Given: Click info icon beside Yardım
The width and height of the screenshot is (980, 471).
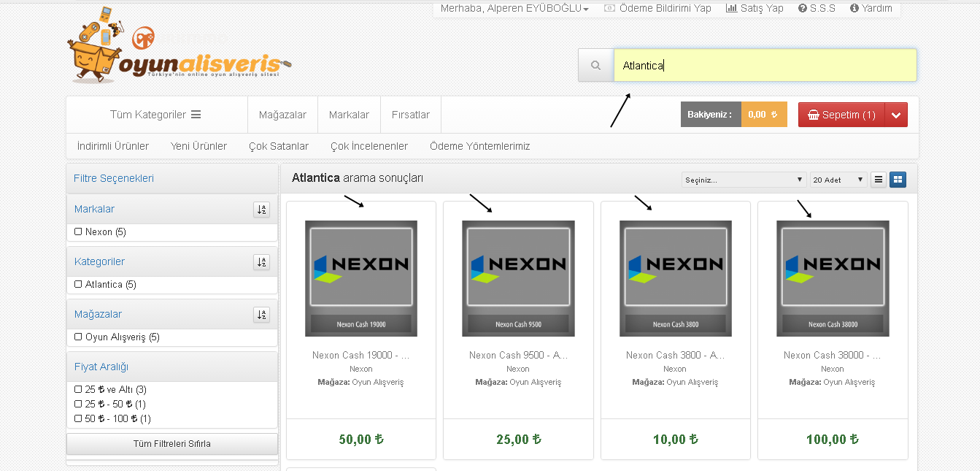Looking at the screenshot, I should (x=854, y=9).
